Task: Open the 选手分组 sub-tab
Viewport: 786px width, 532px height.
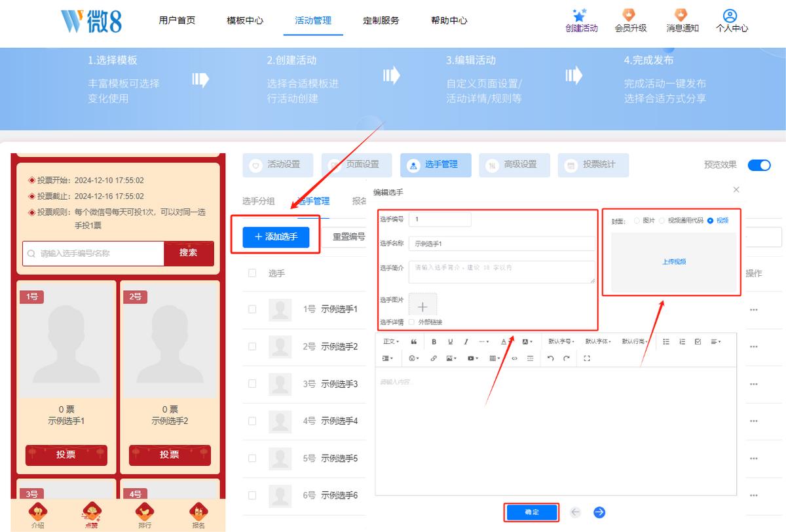Action: pos(258,201)
